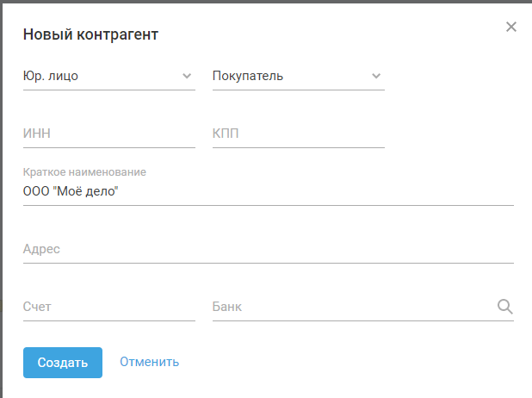Click the magnifier icon in Банк field
Image resolution: width=532 pixels, height=398 pixels.
[x=504, y=306]
